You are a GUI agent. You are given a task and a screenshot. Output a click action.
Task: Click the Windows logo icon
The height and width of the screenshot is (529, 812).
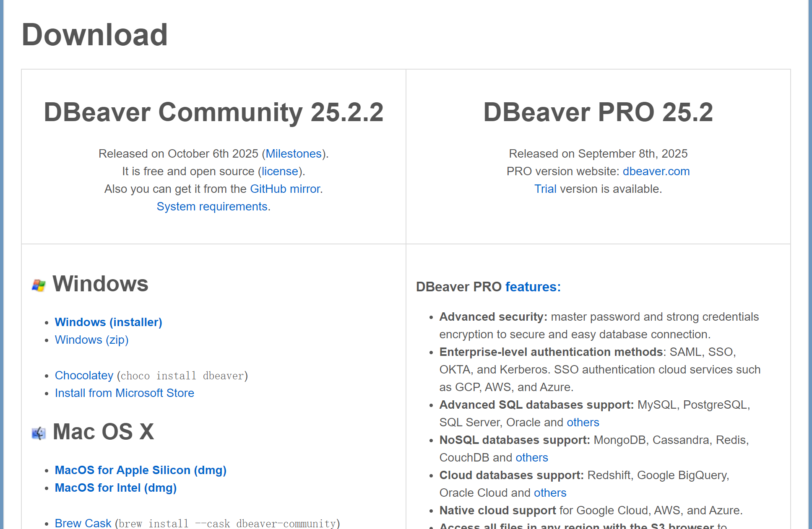[x=38, y=284]
